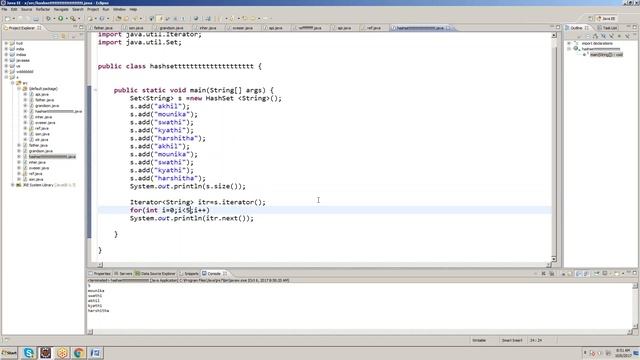Click the New file toolbar icon
This screenshot has height=360, width=640.
[7, 18]
